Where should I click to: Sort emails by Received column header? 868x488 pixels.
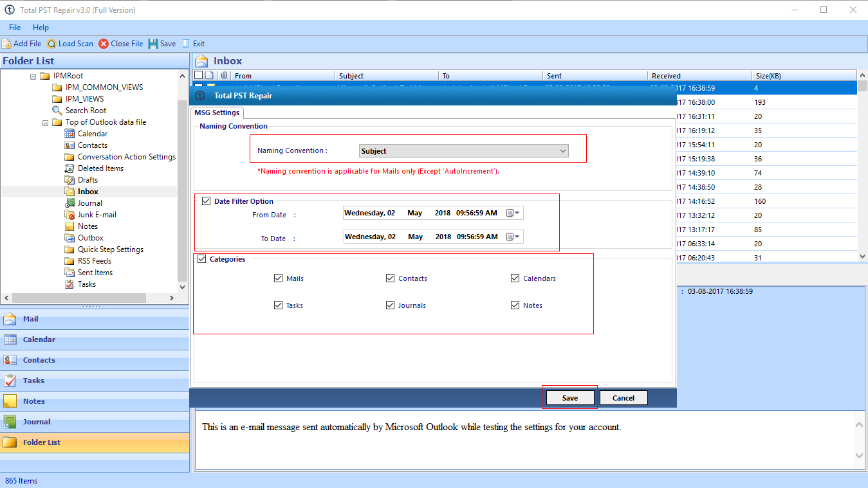[x=699, y=76]
